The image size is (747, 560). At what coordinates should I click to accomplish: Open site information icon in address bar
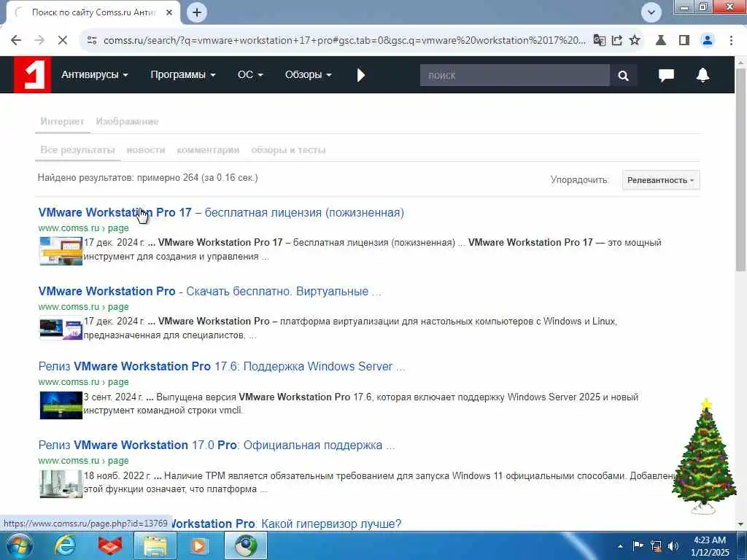click(x=92, y=41)
